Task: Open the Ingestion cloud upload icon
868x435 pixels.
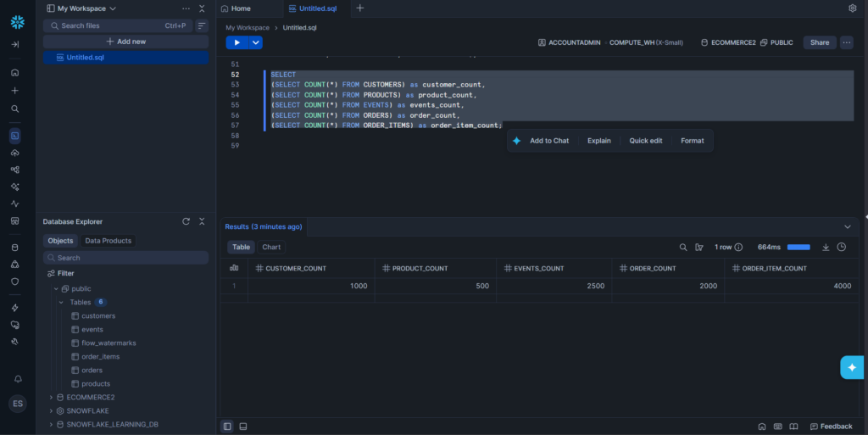Action: tap(15, 153)
